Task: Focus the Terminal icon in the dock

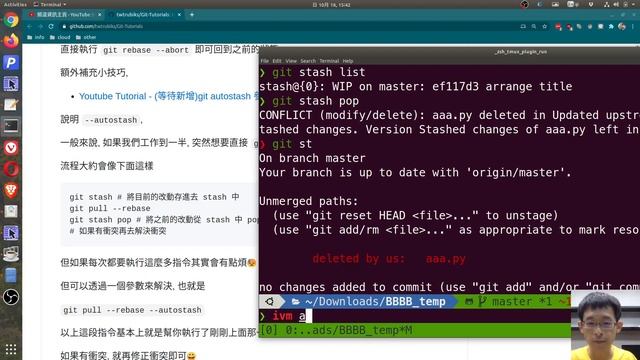Action: tap(11, 126)
